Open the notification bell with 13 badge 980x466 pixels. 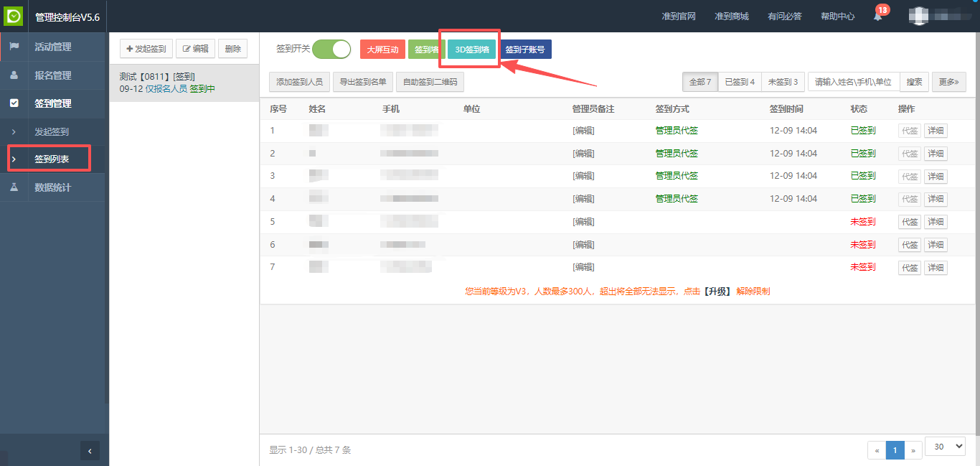coord(877,17)
